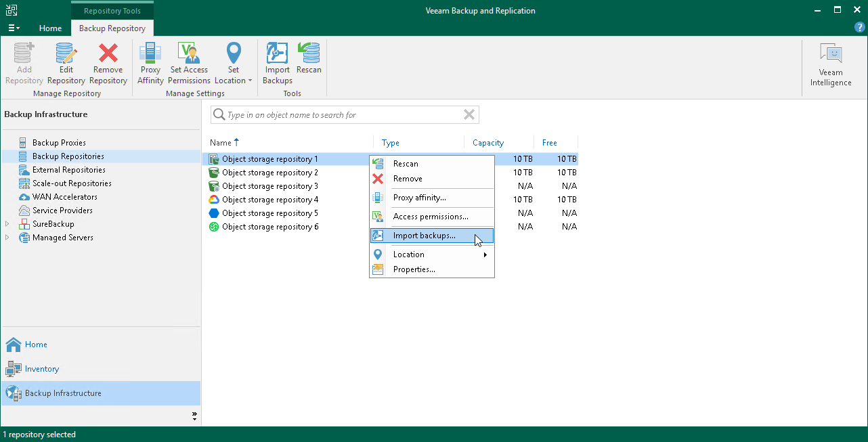Screen dimensions: 868x442
Task: Clear the search box with X
Action: tap(469, 115)
